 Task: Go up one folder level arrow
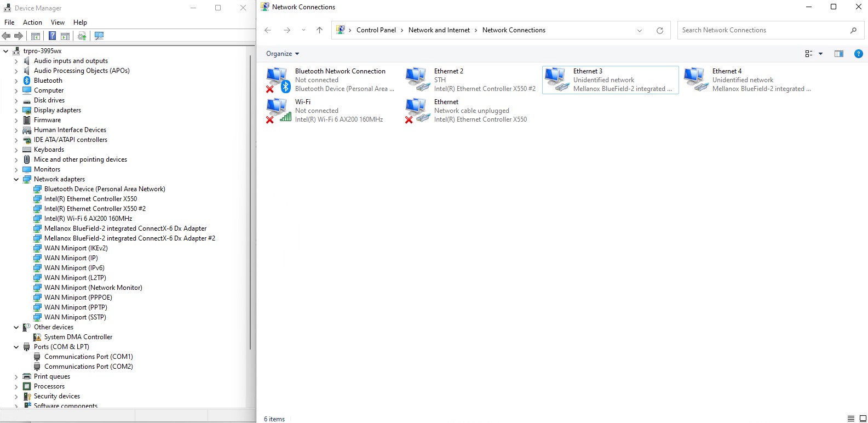(x=320, y=31)
